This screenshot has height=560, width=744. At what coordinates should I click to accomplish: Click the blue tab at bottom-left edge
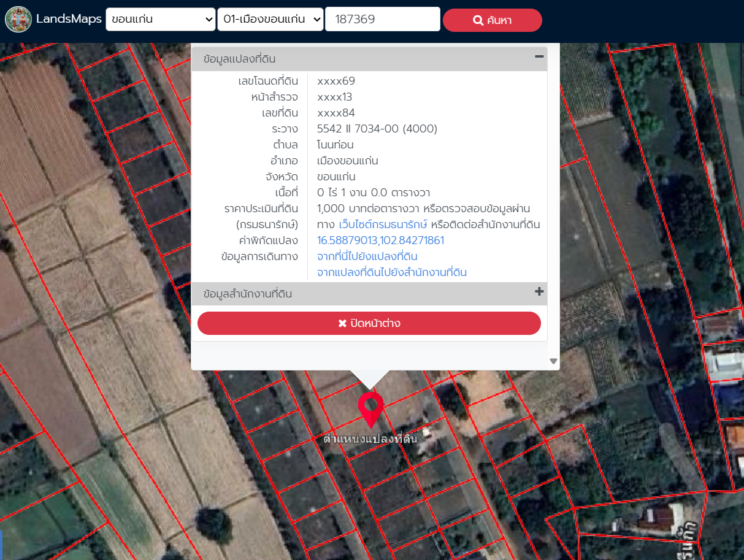[x=1, y=545]
